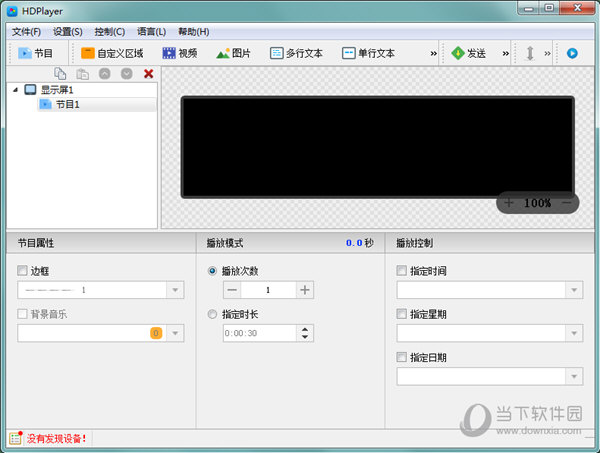Image resolution: width=600 pixels, height=453 pixels.
Task: Click the 节目 program toolbar button
Action: pyautogui.click(x=35, y=53)
